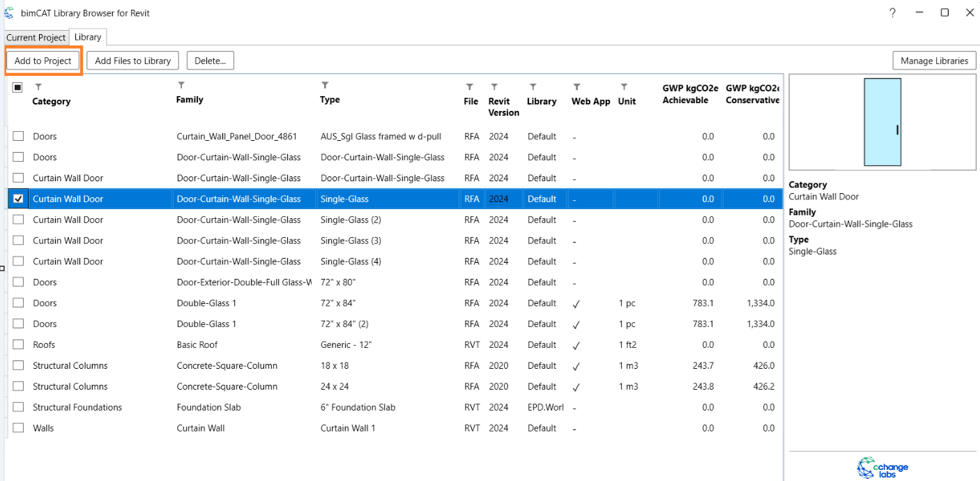The image size is (980, 481).
Task: Open the Manage Libraries dialog
Action: pyautogui.click(x=934, y=61)
